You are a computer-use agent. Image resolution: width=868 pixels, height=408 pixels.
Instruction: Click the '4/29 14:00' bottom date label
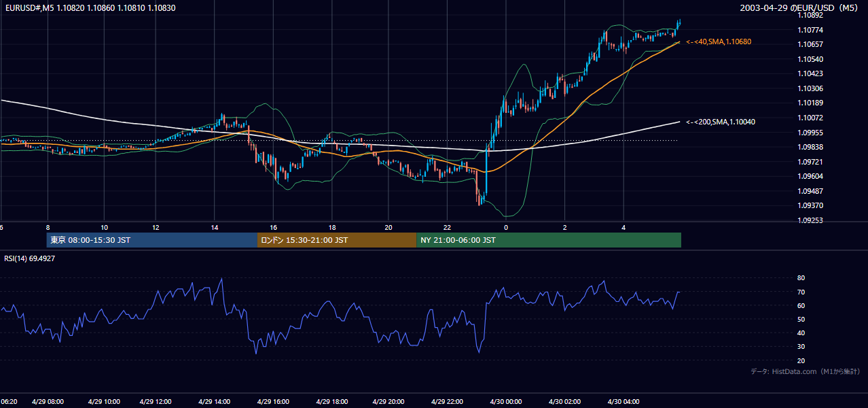point(215,401)
